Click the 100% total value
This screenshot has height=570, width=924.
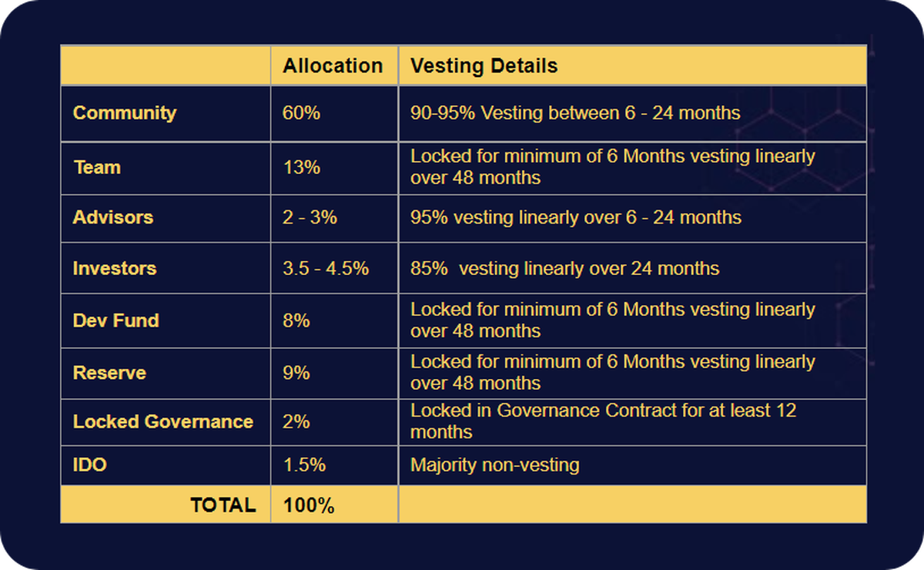click(309, 506)
